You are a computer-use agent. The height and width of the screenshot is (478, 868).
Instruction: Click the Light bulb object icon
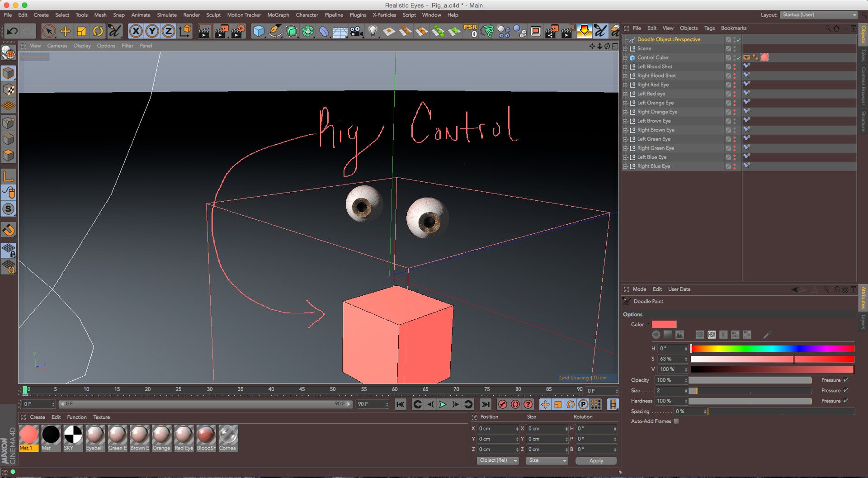373,31
